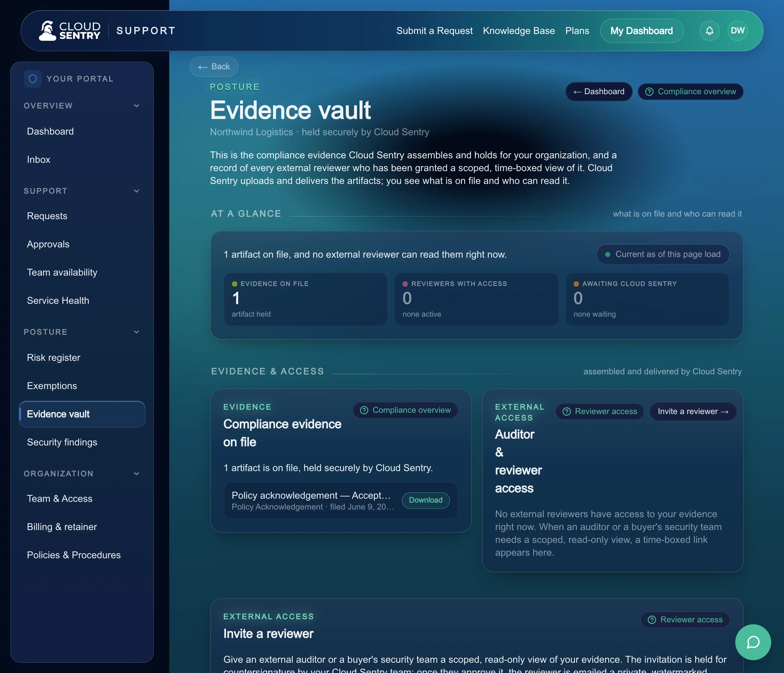Open Reviewer access help in Invite section
Image resolution: width=784 pixels, height=673 pixels.
click(x=685, y=620)
